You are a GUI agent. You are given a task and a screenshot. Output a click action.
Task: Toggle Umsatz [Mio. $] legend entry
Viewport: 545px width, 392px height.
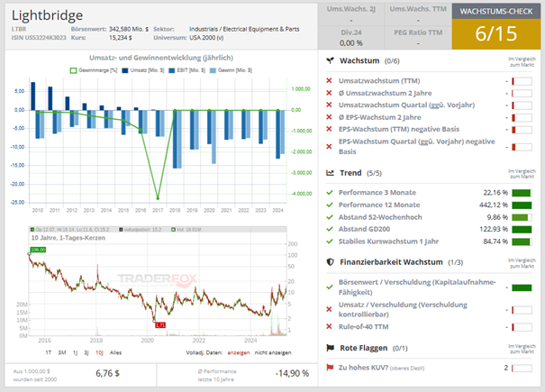143,70
